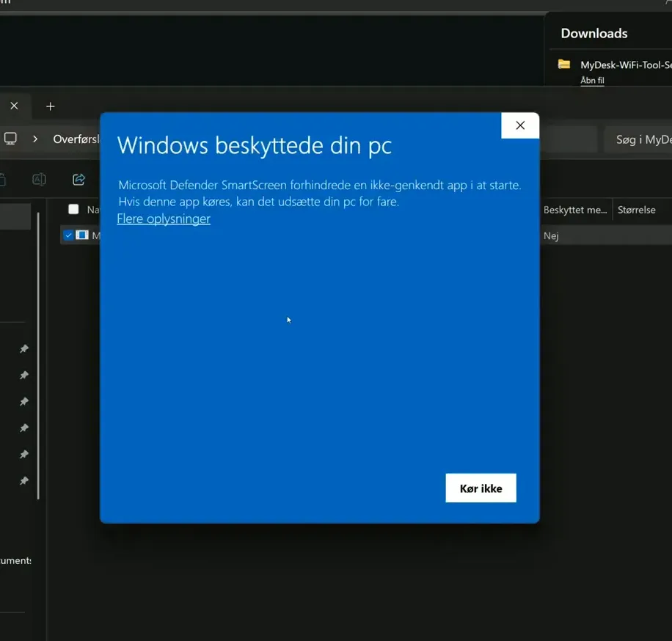Click the Overførsler breadcrumb in File Explorer
This screenshot has height=641, width=672.
76,139
